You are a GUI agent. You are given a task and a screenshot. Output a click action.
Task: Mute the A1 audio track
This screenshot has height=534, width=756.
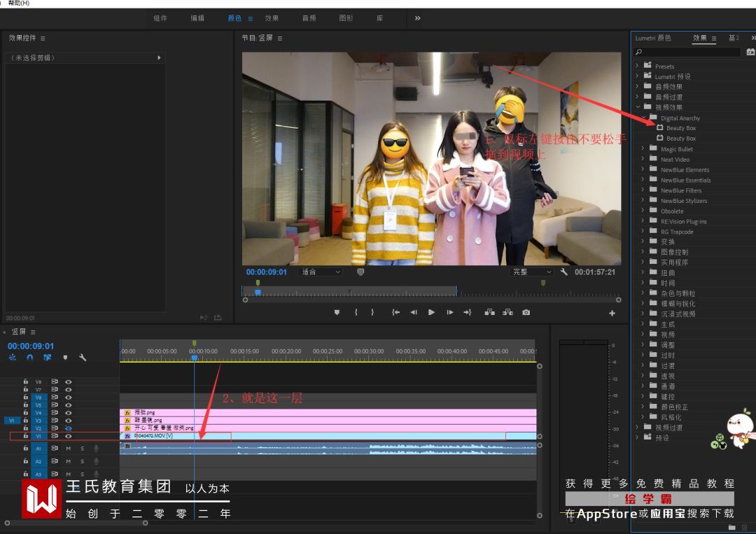click(x=69, y=449)
